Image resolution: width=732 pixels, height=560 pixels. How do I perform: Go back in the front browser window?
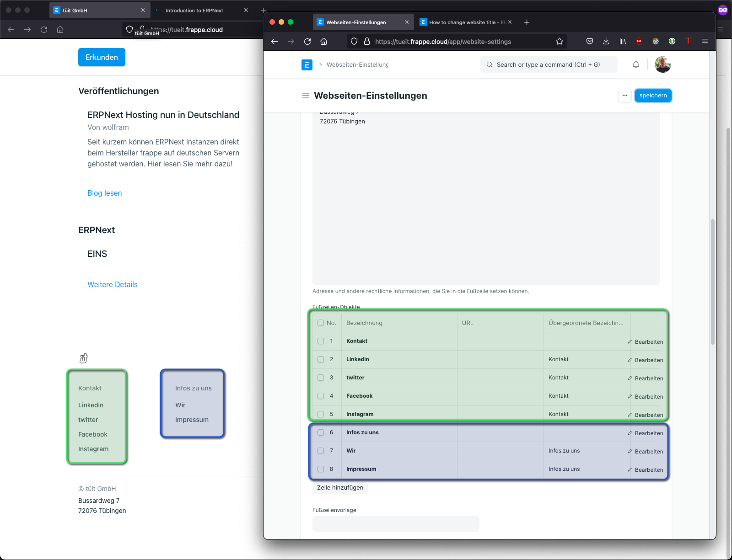(x=274, y=42)
